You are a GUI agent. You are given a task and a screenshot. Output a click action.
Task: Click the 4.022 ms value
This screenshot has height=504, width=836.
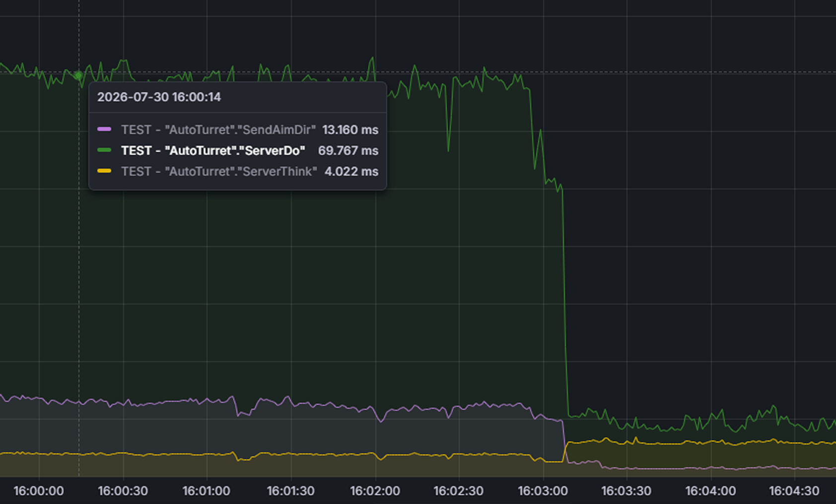351,171
